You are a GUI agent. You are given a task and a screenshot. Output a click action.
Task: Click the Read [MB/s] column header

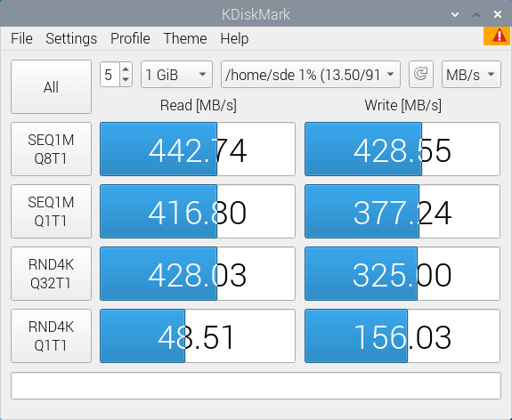click(x=199, y=105)
